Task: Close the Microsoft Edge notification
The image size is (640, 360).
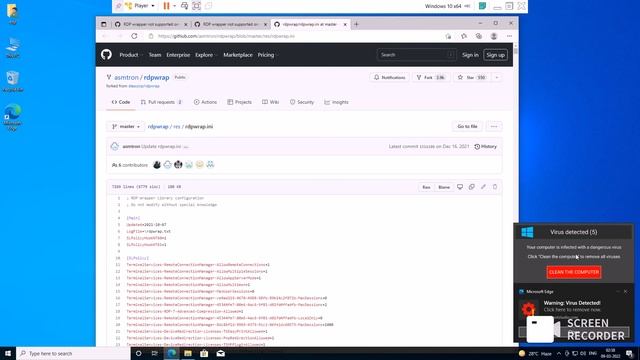Action: coord(625,291)
